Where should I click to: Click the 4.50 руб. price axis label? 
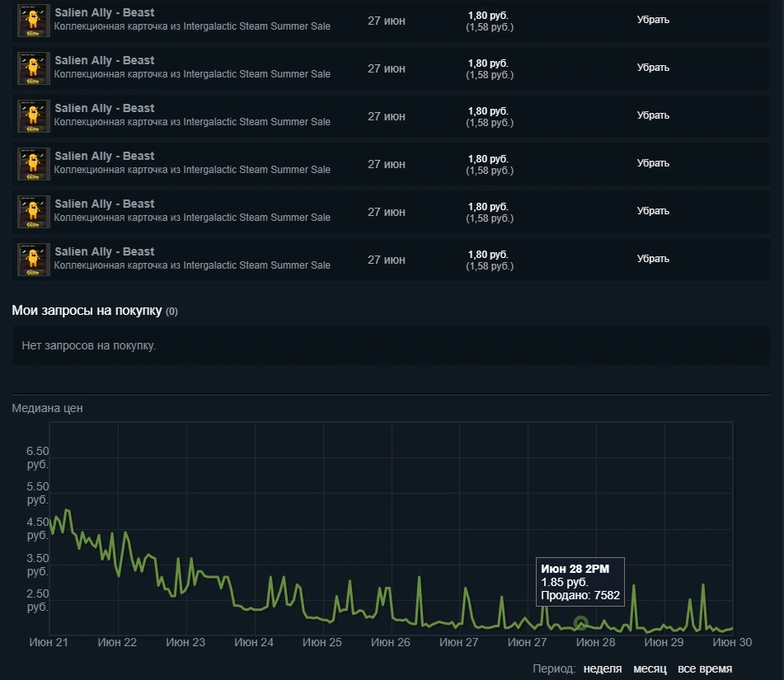(x=37, y=528)
